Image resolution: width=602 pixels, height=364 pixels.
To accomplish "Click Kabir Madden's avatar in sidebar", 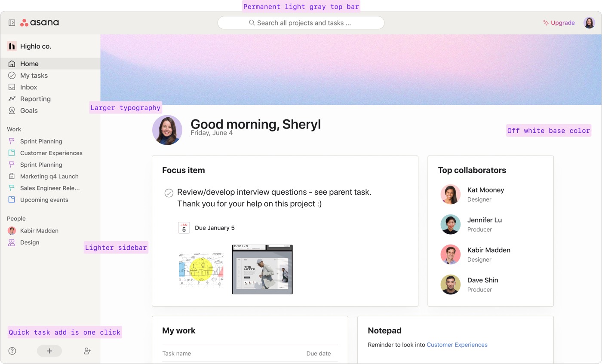I will (x=12, y=231).
